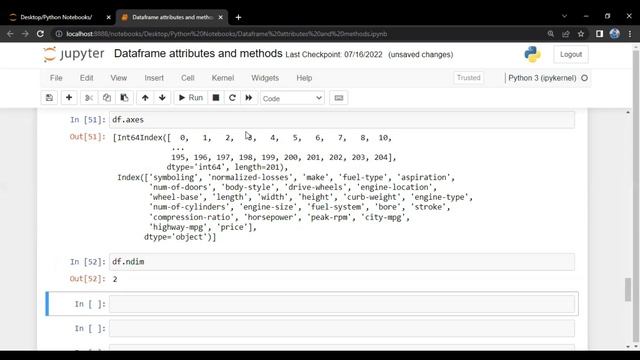
Task: Click the Out[52] output prompt
Action: [x=87, y=279]
